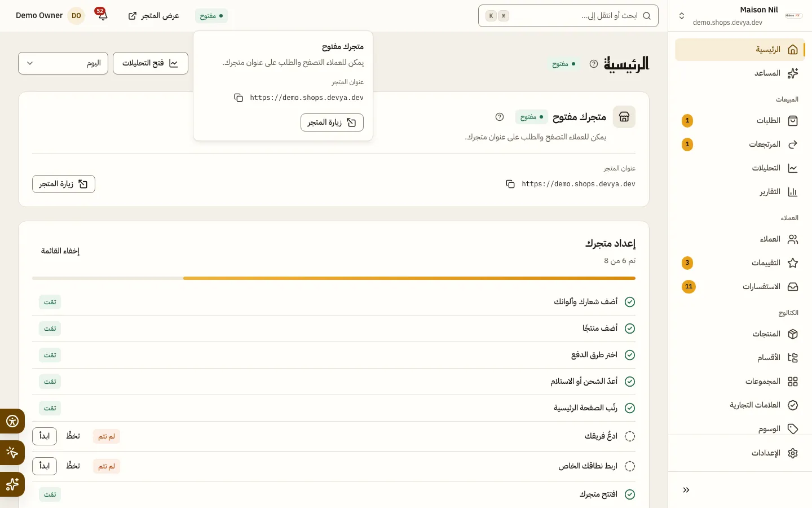Viewport: 812px width, 508px height.
Task: Click تخطَّ for اربط نطاقك الخاص
Action: tap(73, 466)
